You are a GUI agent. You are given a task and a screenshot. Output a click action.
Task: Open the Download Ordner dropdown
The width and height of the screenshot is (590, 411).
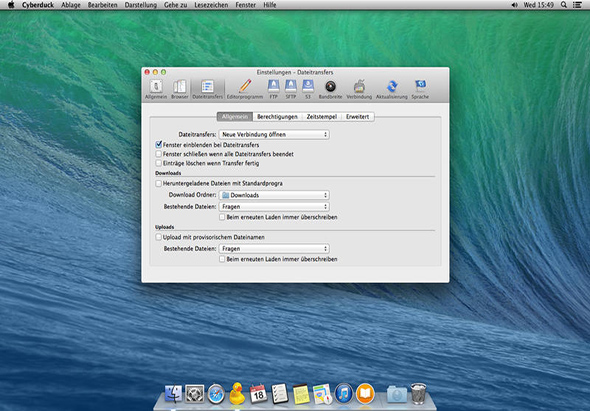(274, 195)
